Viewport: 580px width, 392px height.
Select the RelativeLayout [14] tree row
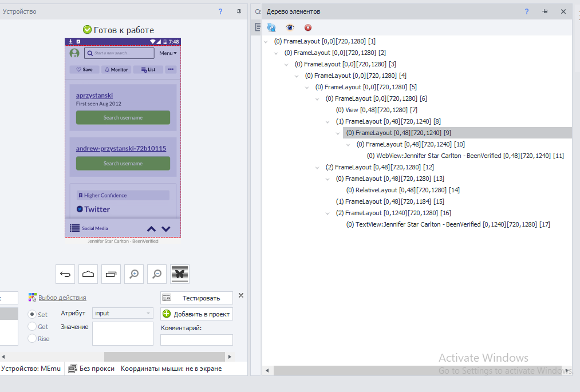[x=403, y=190]
